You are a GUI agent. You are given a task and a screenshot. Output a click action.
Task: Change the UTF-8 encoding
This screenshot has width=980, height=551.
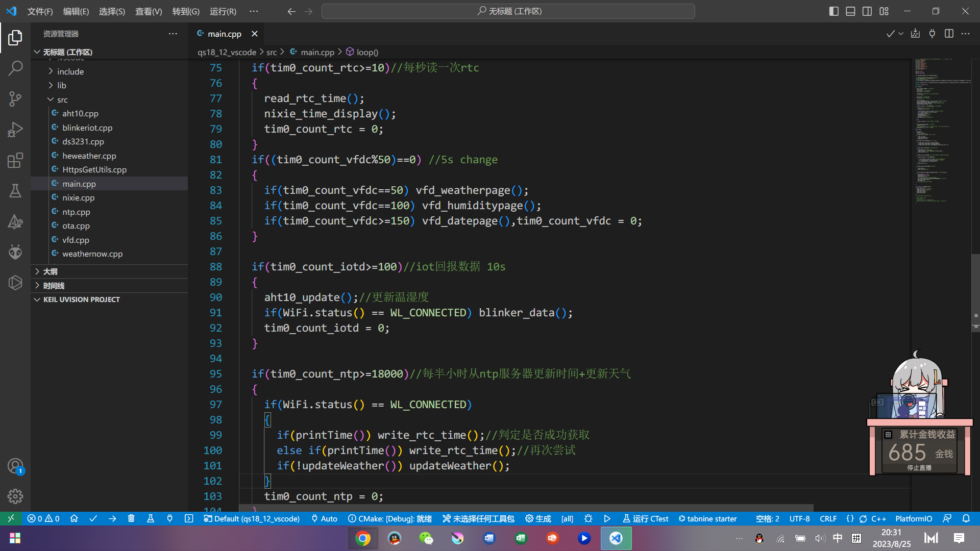coord(799,518)
